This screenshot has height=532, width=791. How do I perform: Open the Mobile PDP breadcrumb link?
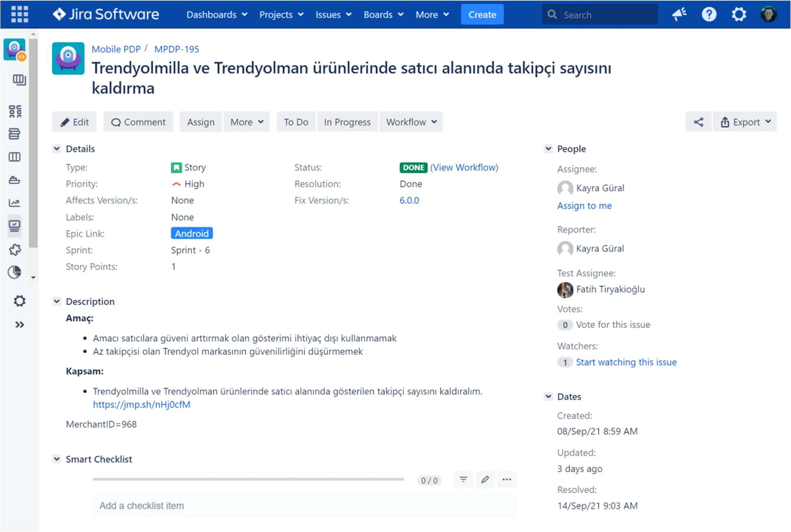click(116, 49)
